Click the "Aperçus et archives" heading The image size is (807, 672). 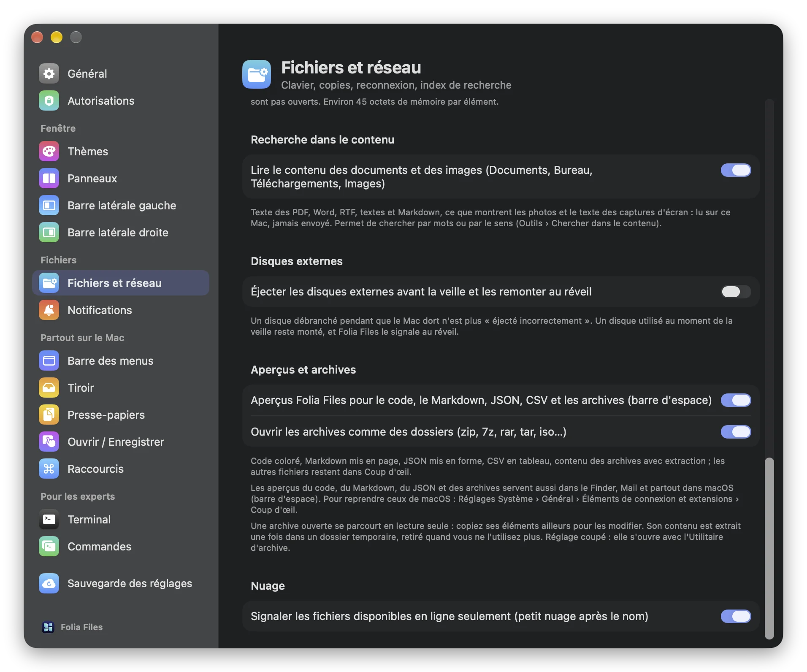tap(303, 370)
